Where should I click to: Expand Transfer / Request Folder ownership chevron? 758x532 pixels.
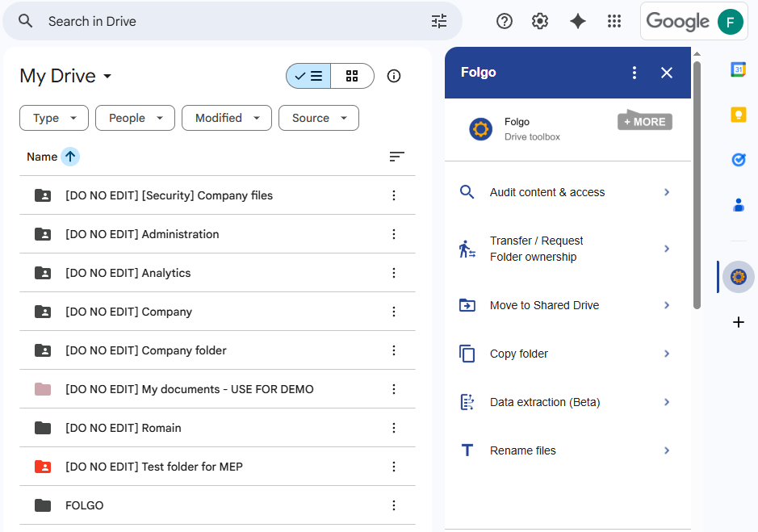(x=667, y=249)
